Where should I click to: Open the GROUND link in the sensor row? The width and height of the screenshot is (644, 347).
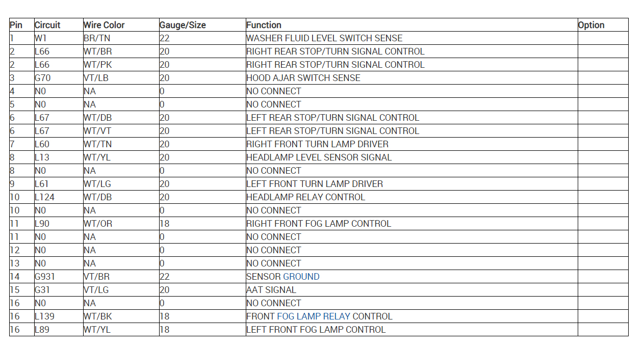[x=301, y=277]
